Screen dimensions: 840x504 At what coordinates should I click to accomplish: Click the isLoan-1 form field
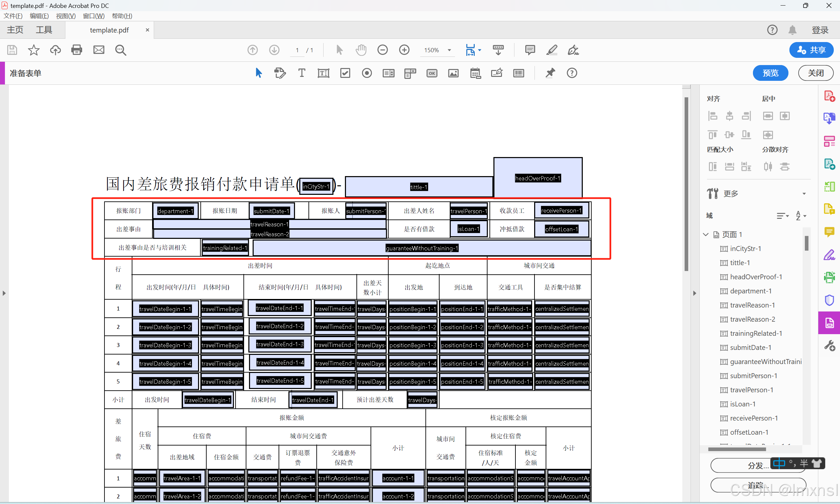coord(468,229)
